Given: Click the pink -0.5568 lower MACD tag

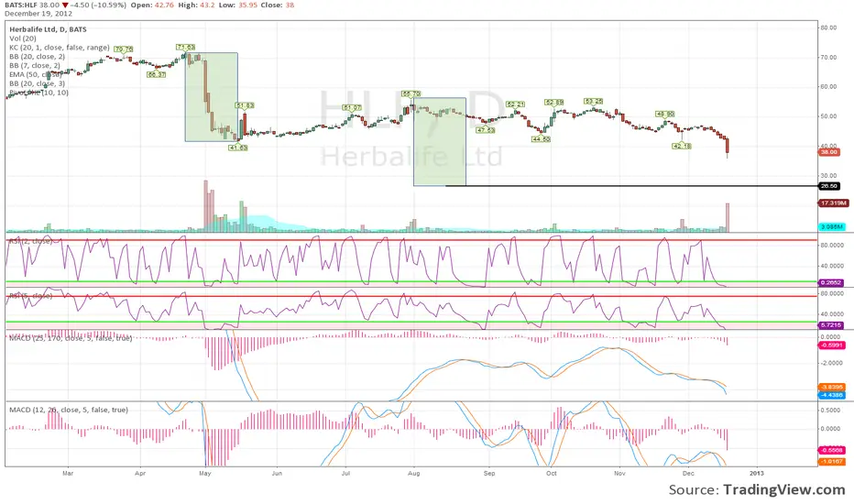Looking at the screenshot, I should tap(832, 451).
